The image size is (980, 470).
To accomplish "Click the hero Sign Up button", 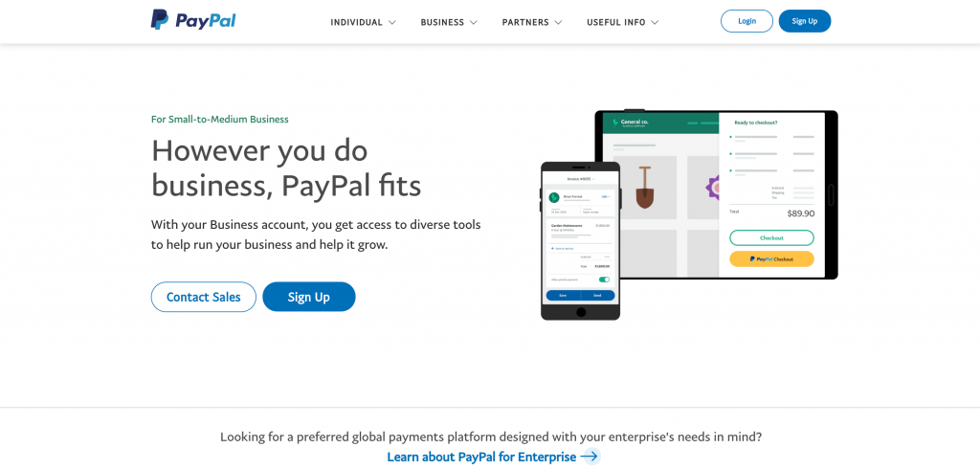I will coord(309,297).
